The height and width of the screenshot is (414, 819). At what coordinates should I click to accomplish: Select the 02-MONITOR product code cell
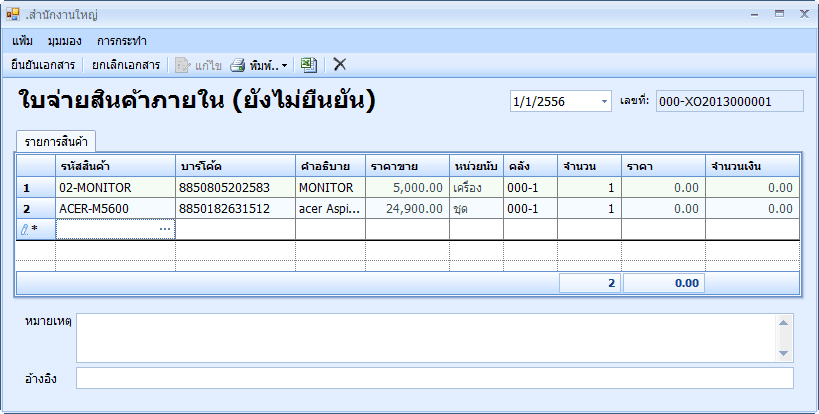pos(115,187)
